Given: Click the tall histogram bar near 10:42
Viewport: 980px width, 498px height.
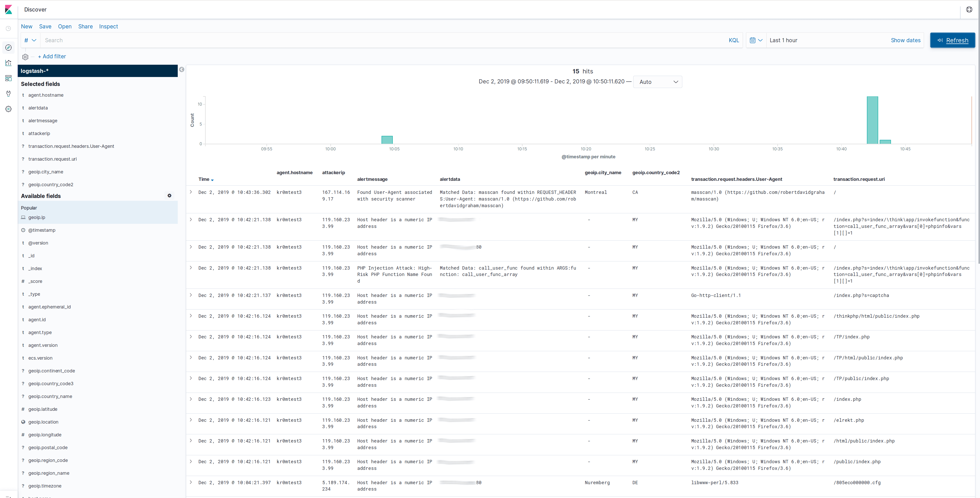Looking at the screenshot, I should click(872, 120).
